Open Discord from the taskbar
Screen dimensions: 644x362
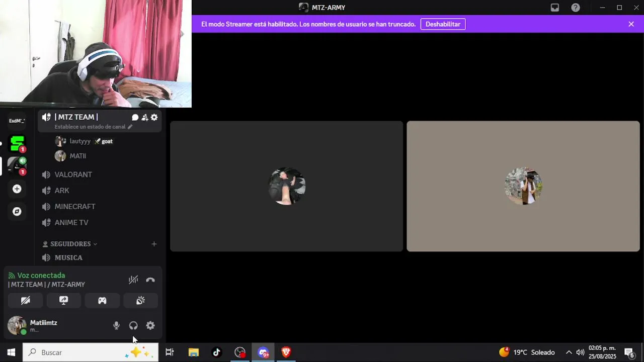coord(263,352)
